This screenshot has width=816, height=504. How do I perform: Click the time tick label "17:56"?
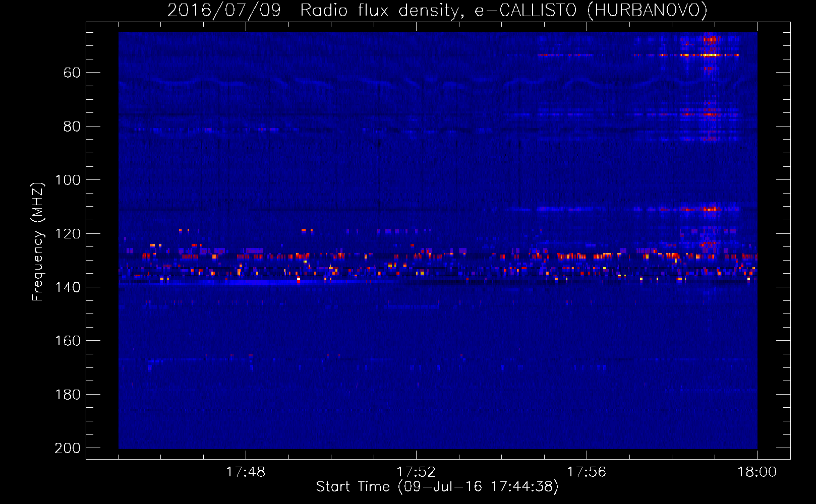(587, 472)
